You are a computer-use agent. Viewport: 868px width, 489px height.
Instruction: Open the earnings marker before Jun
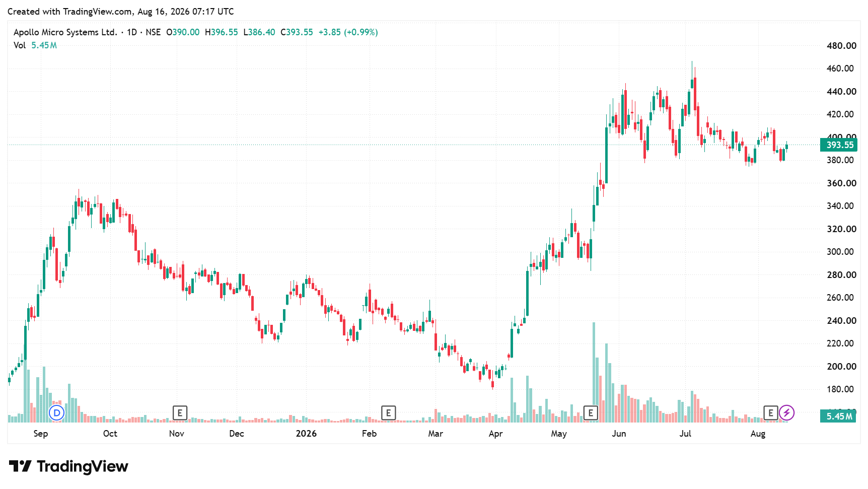point(591,413)
